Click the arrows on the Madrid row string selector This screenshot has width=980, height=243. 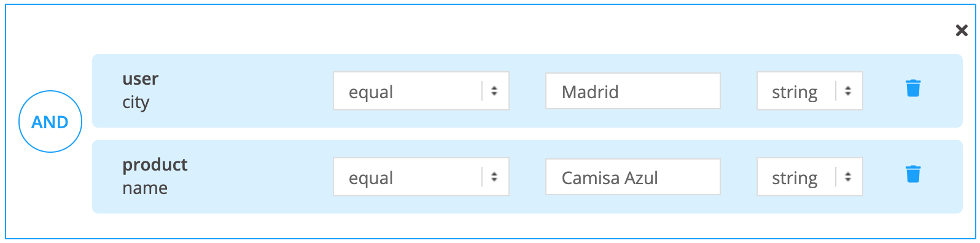tap(848, 91)
